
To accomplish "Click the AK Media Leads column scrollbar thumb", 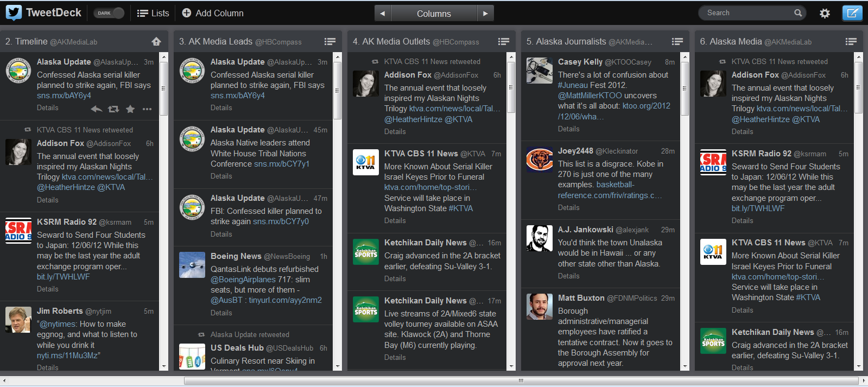I will pyautogui.click(x=338, y=90).
